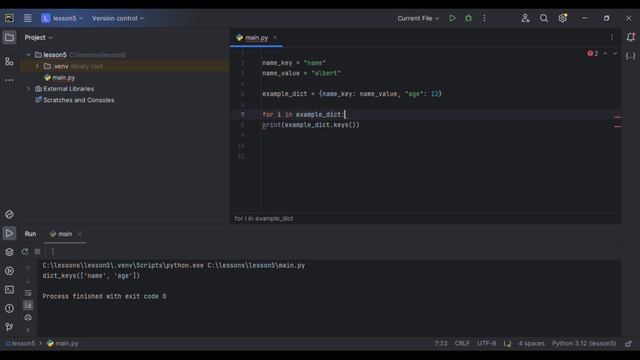This screenshot has height=360, width=640.
Task: Expand the .venv folder
Action: (x=37, y=66)
